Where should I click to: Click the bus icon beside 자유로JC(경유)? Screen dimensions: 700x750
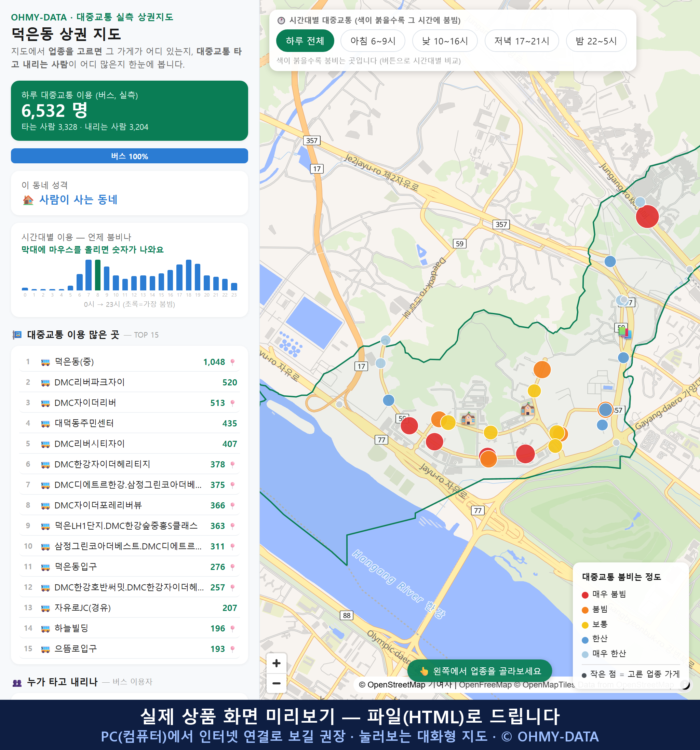[45, 608]
